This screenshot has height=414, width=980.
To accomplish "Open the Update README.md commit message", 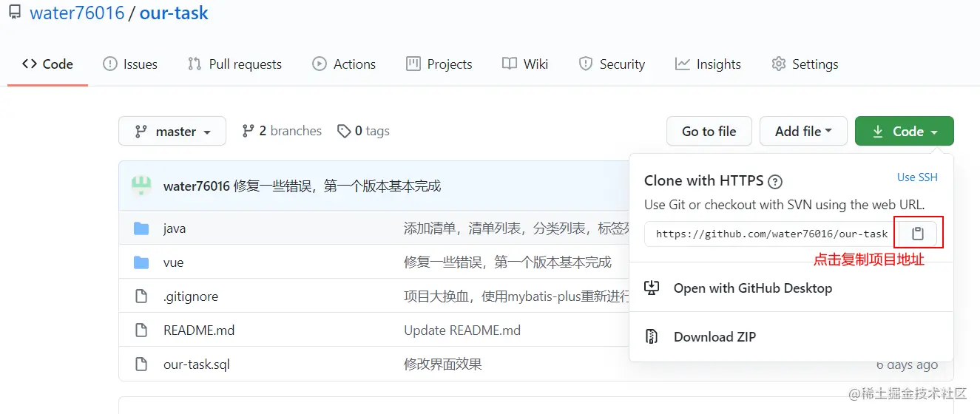I will coord(462,330).
